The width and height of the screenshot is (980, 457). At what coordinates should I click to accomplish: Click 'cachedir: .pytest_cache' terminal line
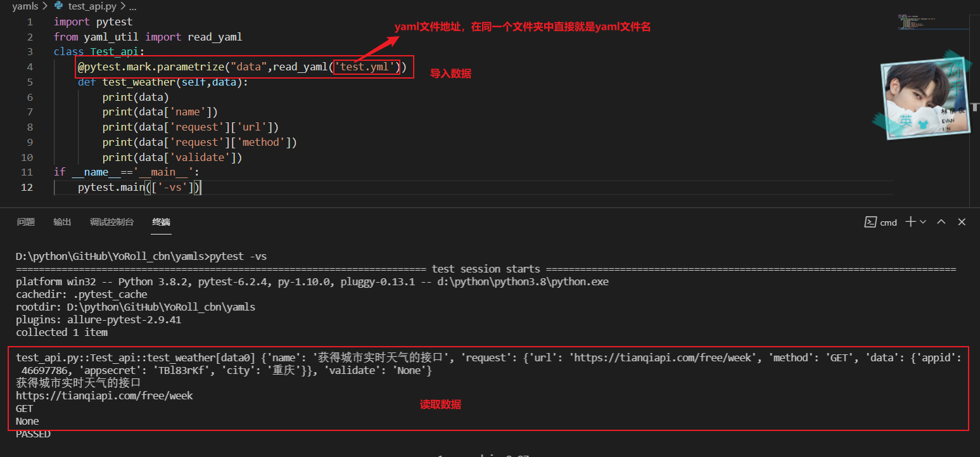(82, 295)
